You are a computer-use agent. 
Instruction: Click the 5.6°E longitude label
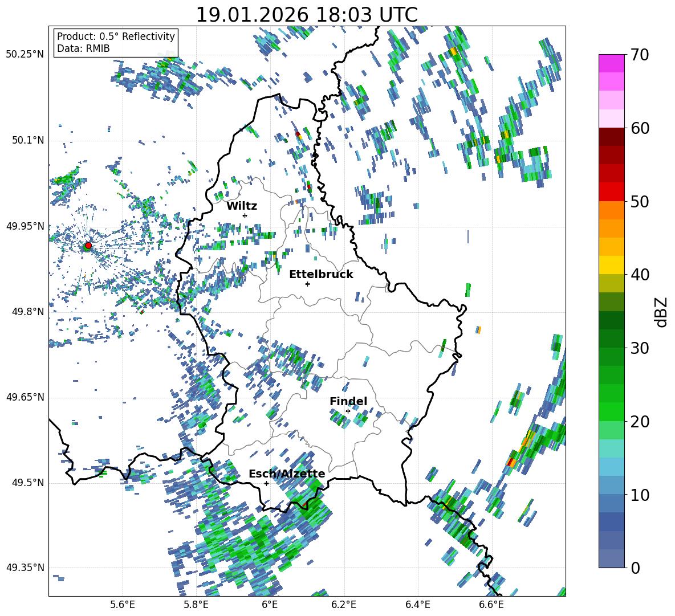123,605
